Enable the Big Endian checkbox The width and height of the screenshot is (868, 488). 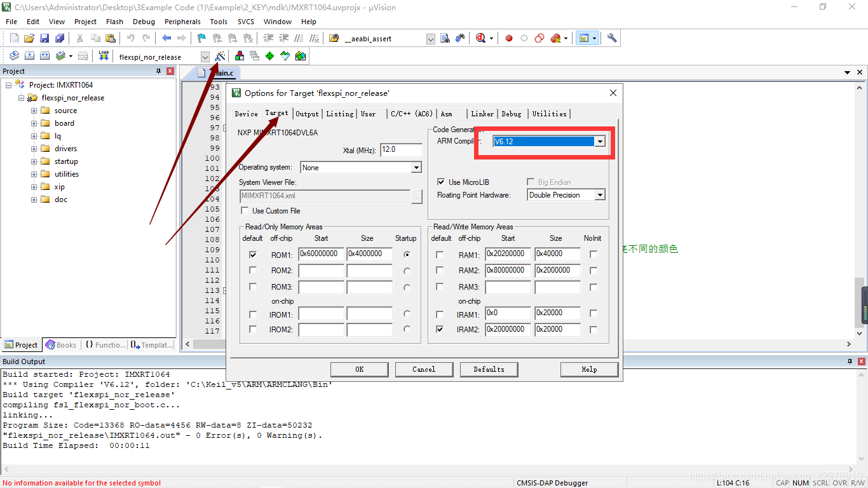click(x=531, y=182)
